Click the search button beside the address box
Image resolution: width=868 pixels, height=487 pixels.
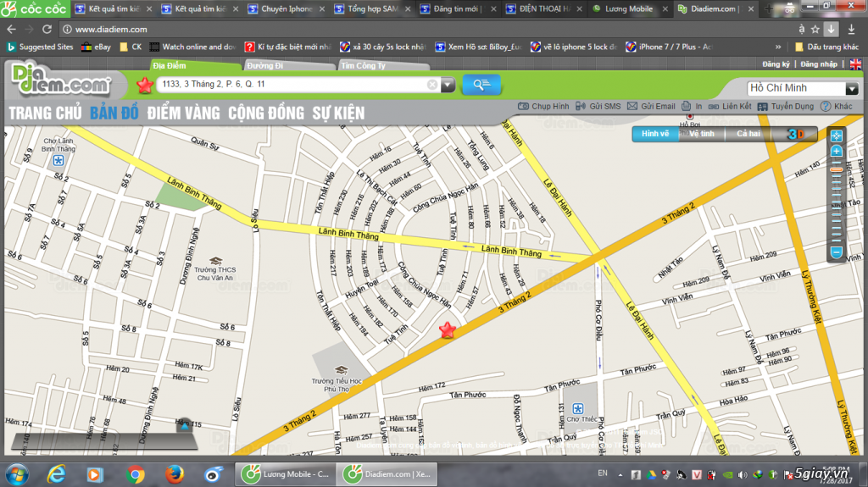(x=481, y=84)
